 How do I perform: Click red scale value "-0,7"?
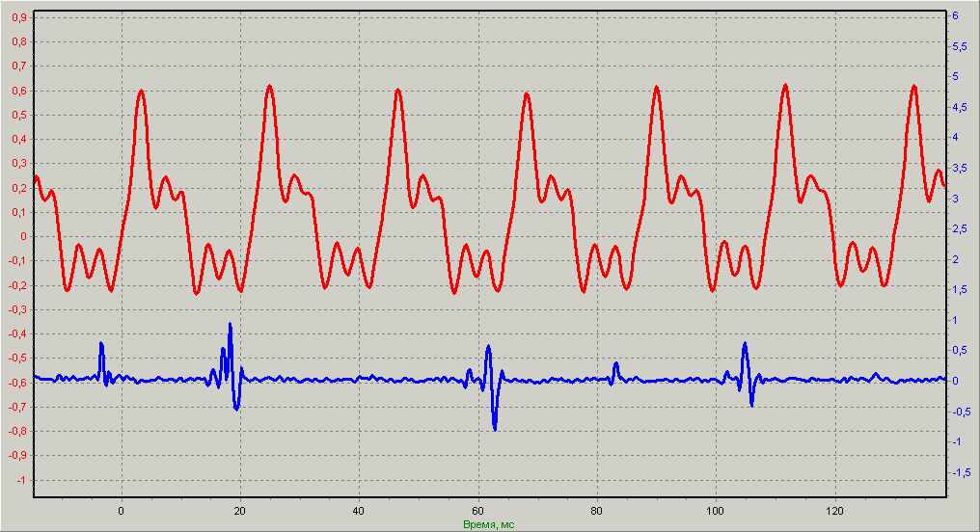click(18, 407)
